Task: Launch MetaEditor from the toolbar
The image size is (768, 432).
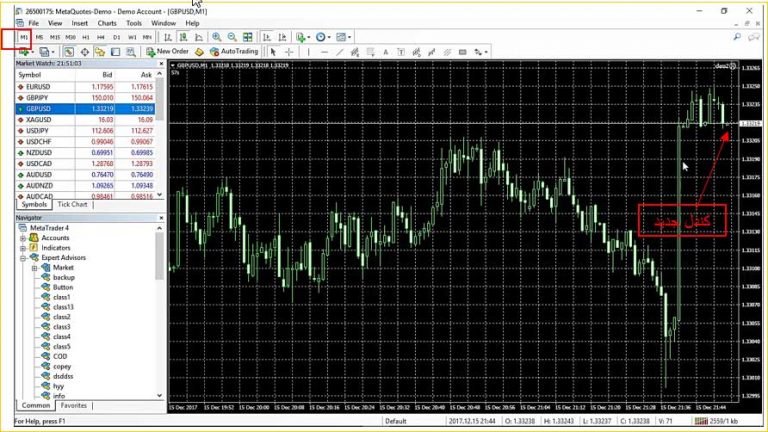Action: coord(199,51)
